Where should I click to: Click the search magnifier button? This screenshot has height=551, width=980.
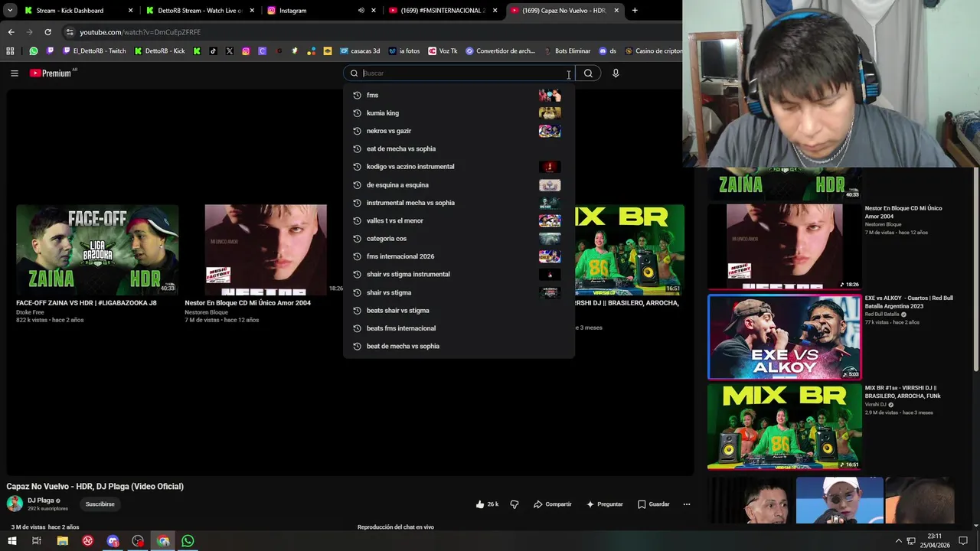(x=588, y=73)
